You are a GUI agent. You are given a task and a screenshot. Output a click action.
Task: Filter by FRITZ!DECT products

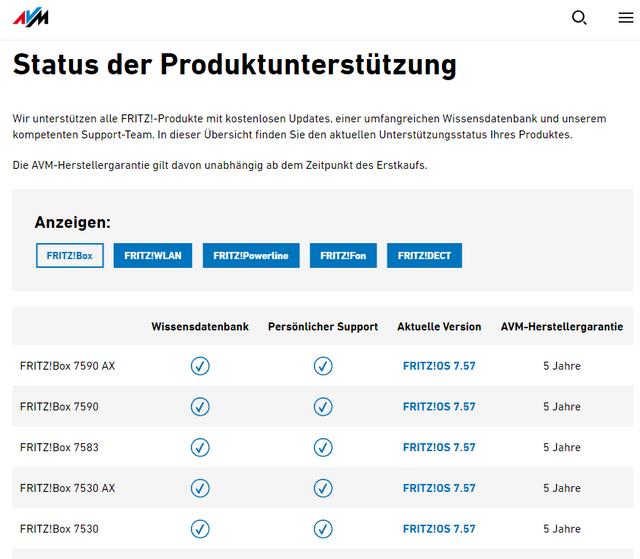click(424, 255)
